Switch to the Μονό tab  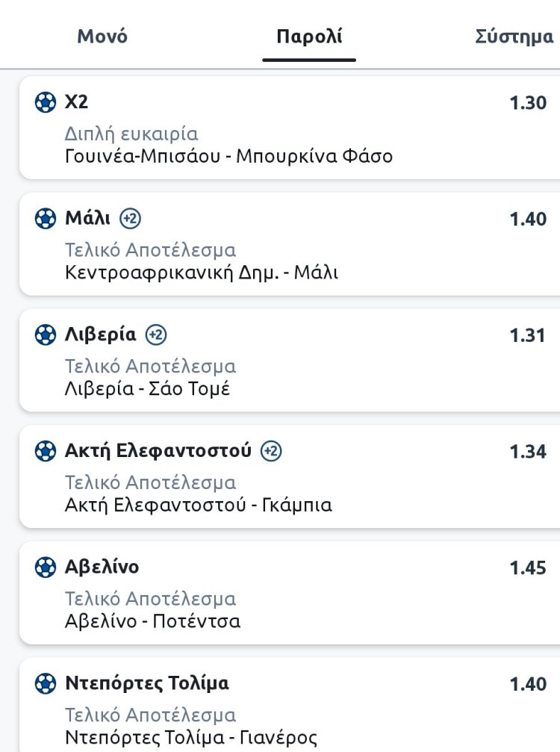point(102,37)
